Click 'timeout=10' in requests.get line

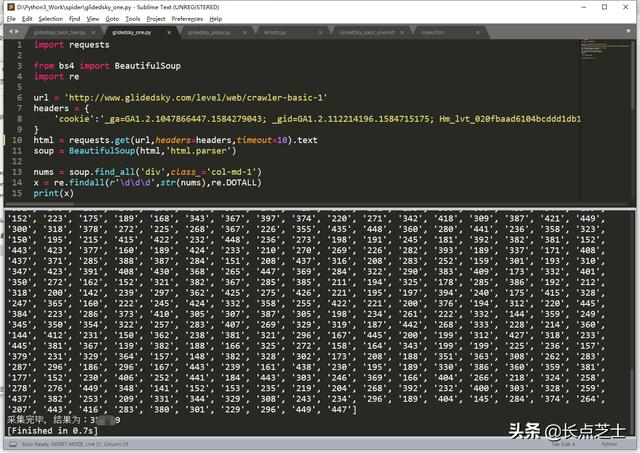[262, 140]
